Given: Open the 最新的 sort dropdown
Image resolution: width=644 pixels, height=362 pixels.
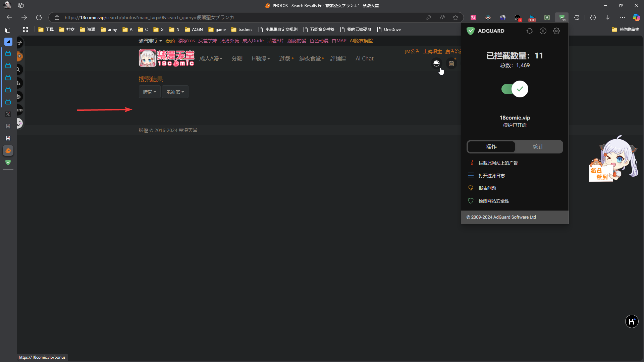Looking at the screenshot, I should coord(175,92).
